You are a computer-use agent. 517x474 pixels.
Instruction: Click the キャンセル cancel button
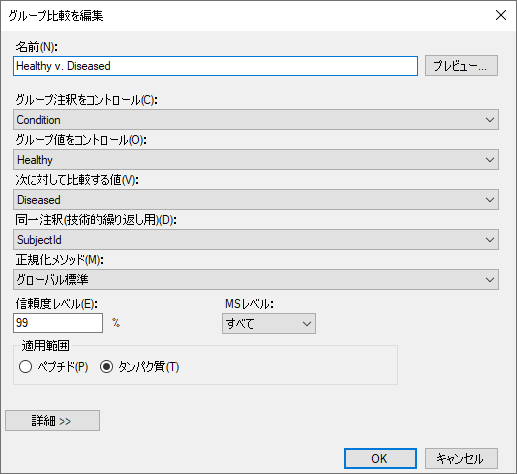461,459
